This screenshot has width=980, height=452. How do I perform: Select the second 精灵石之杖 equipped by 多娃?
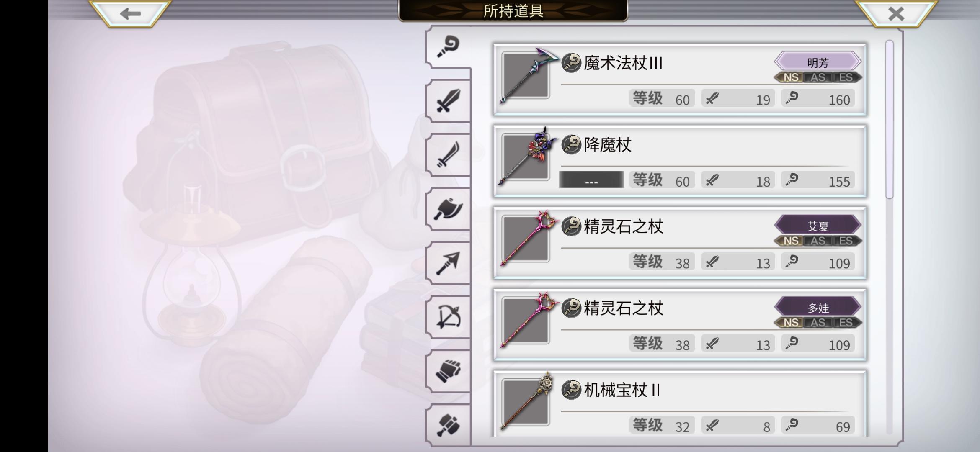pyautogui.click(x=680, y=324)
